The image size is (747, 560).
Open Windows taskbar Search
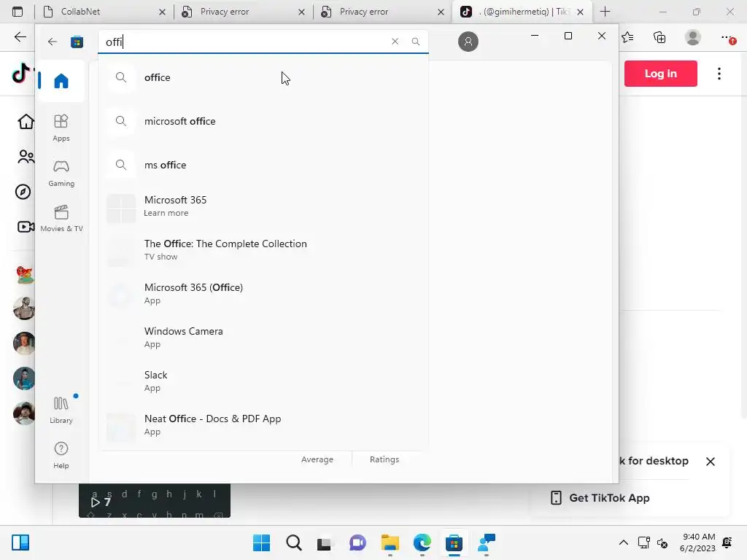(x=294, y=542)
